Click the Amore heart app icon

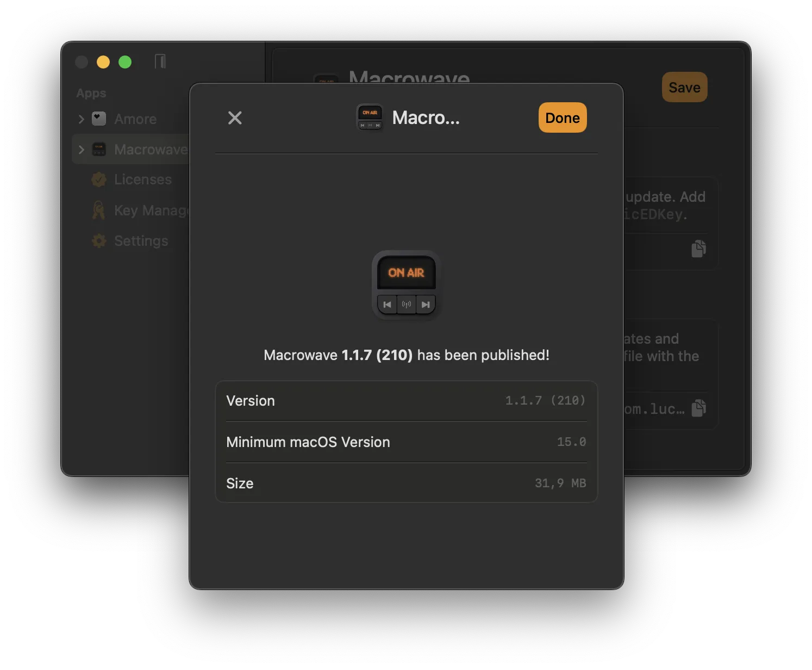click(x=99, y=119)
